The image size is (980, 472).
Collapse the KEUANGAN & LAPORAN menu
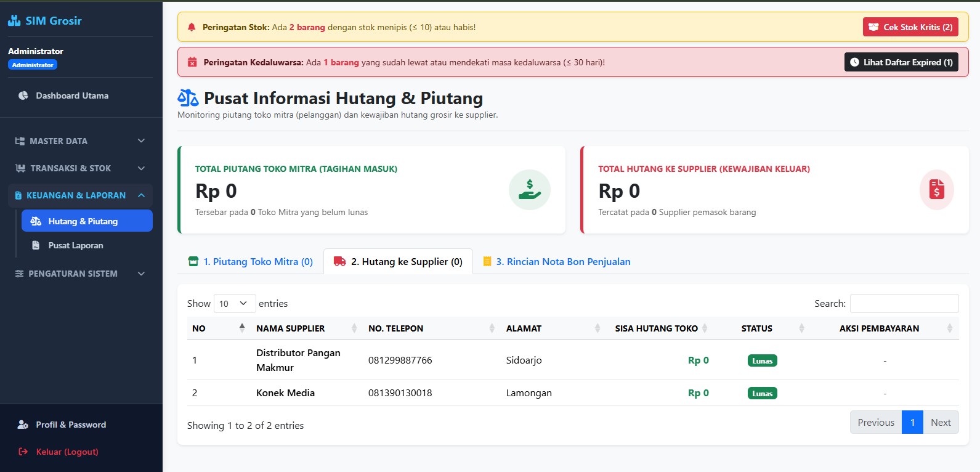point(81,195)
